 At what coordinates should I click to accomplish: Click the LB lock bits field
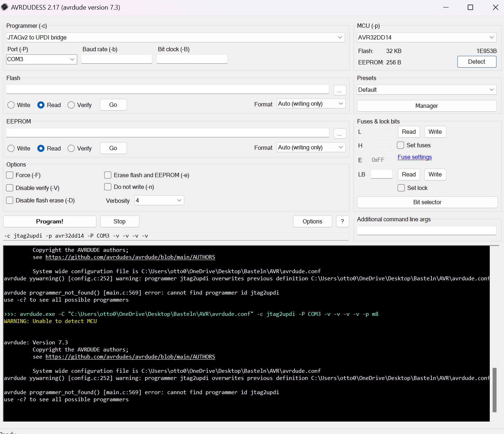click(x=381, y=174)
